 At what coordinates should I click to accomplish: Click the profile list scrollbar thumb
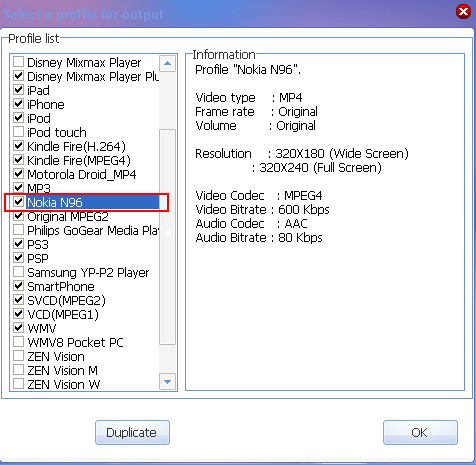pyautogui.click(x=167, y=237)
